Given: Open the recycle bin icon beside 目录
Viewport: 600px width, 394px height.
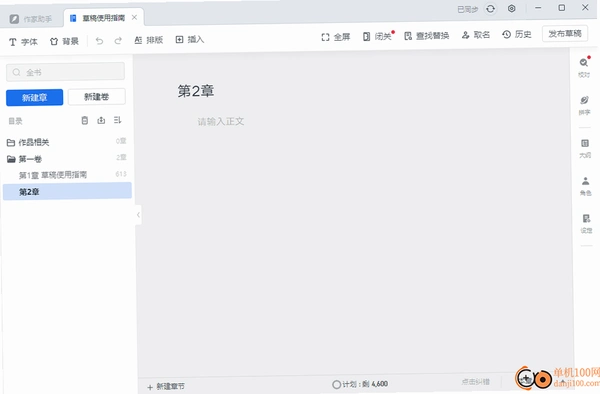Looking at the screenshot, I should click(x=85, y=120).
